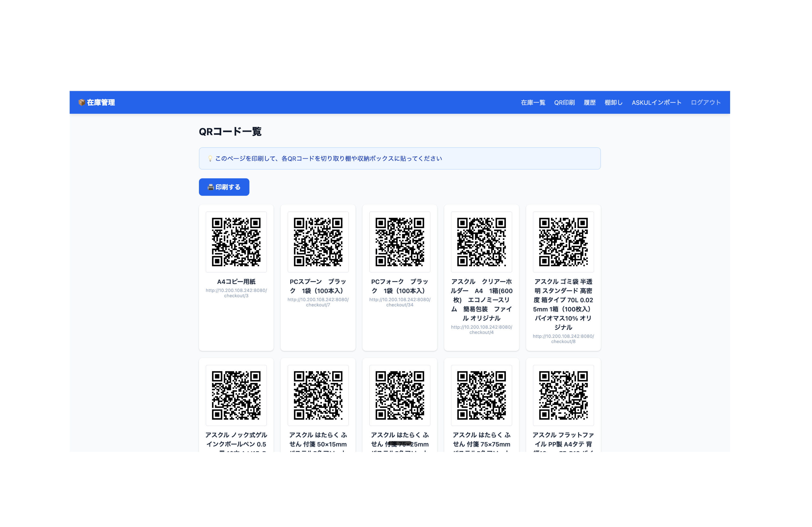Click the QR code for PCフォーク ブラック
This screenshot has height=527, width=812.
(400, 242)
